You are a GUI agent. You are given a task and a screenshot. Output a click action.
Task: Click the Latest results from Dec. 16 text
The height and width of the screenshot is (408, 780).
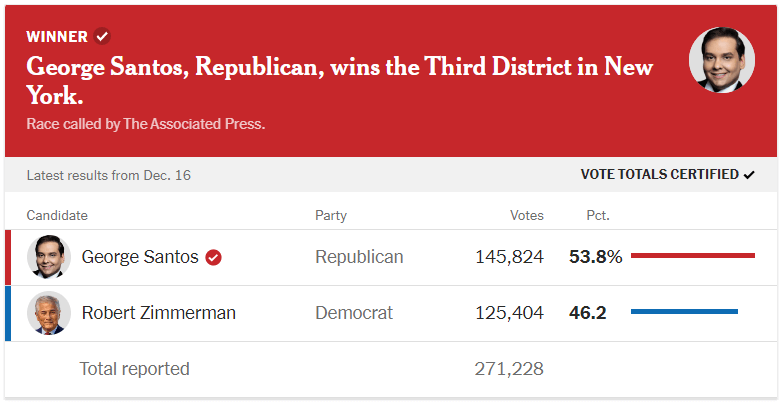pyautogui.click(x=109, y=176)
